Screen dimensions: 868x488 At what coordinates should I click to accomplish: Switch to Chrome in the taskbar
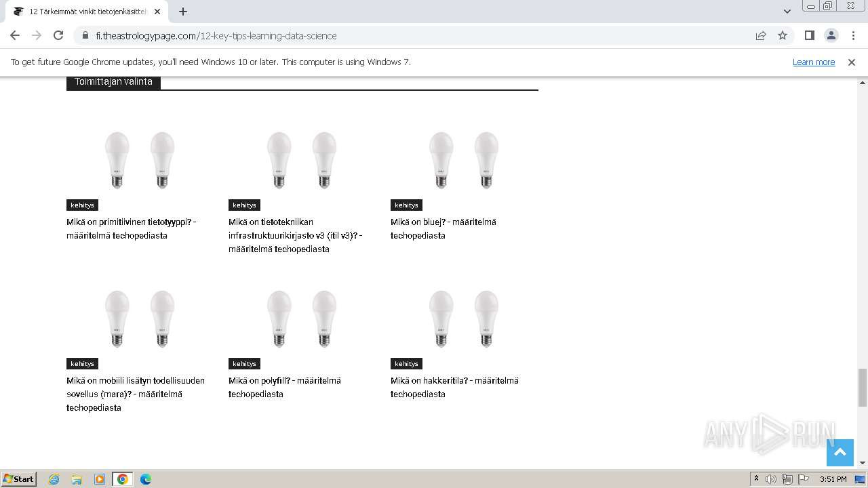coord(123,479)
